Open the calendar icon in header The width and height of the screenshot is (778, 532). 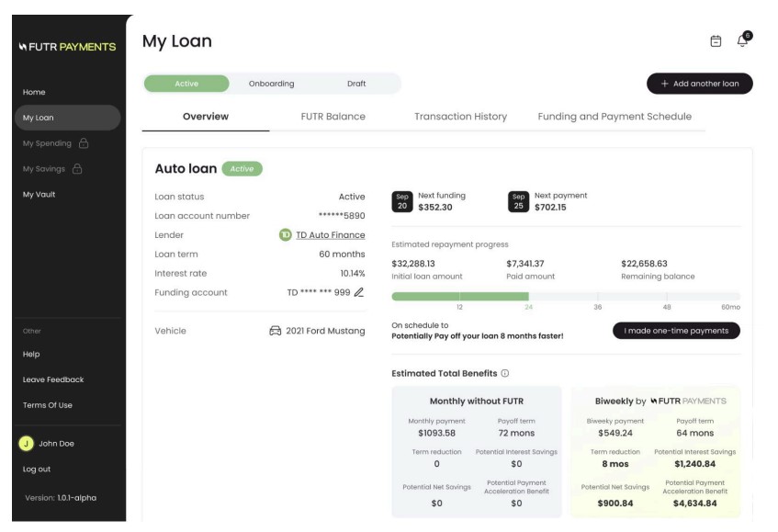716,41
